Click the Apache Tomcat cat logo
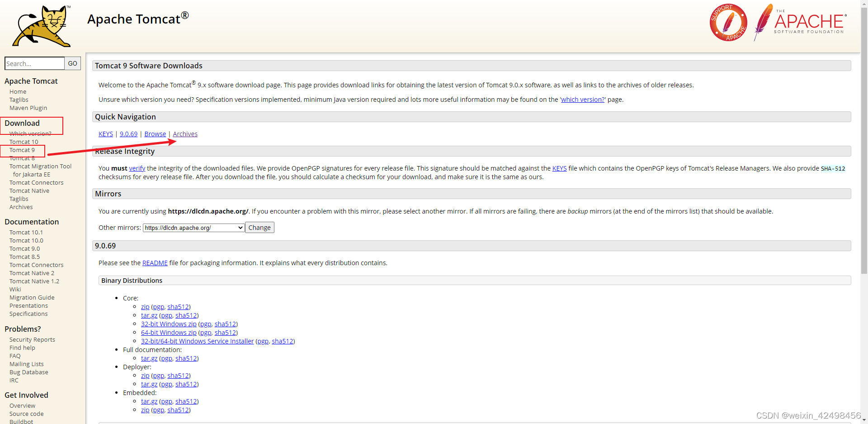The width and height of the screenshot is (868, 424). coord(42,26)
